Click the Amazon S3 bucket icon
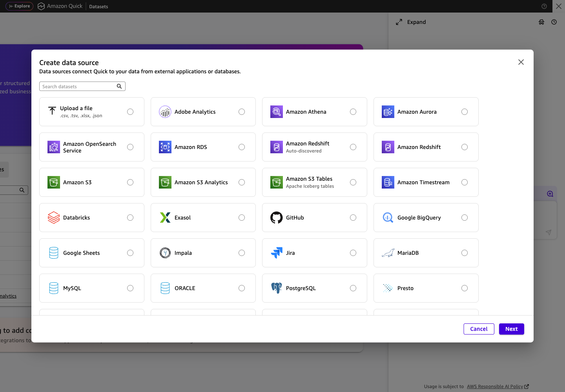The image size is (565, 392). coord(54,182)
